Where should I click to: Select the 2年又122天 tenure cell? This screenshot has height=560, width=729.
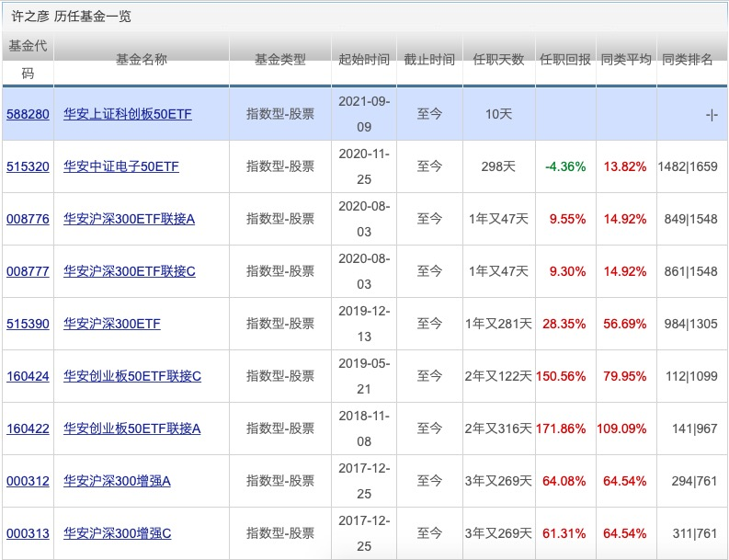[x=498, y=376]
